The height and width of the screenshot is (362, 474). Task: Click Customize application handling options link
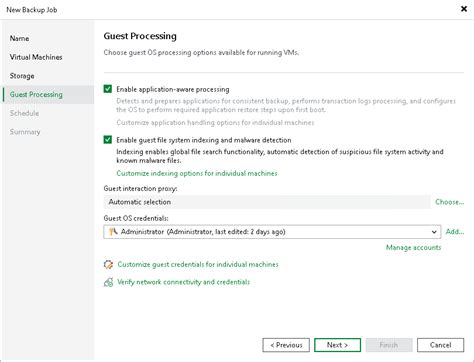click(215, 123)
